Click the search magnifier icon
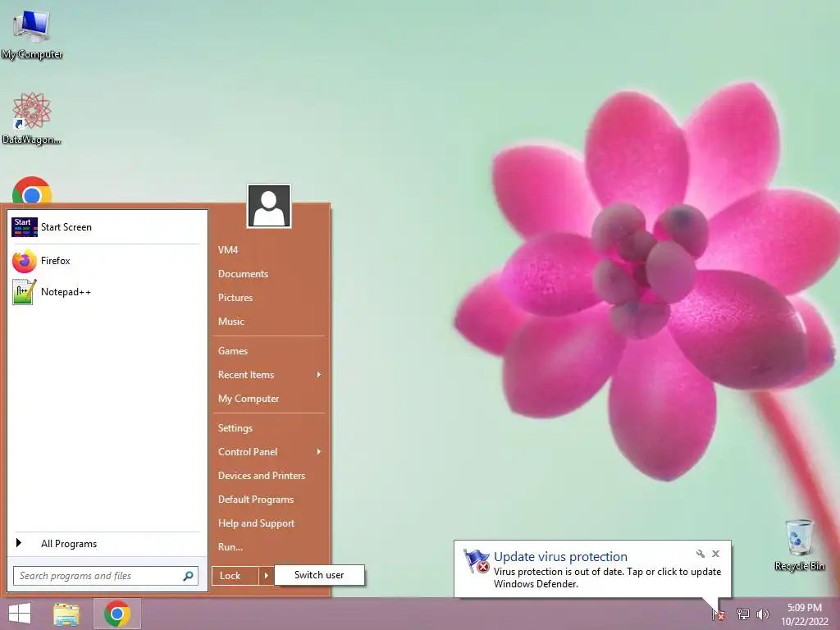Image resolution: width=840 pixels, height=630 pixels. point(188,576)
